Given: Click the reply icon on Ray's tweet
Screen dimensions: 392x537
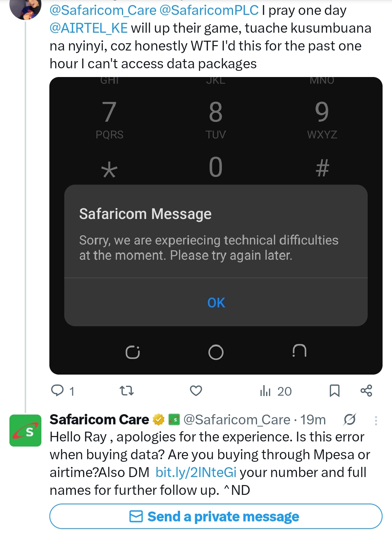Looking at the screenshot, I should click(x=59, y=391).
